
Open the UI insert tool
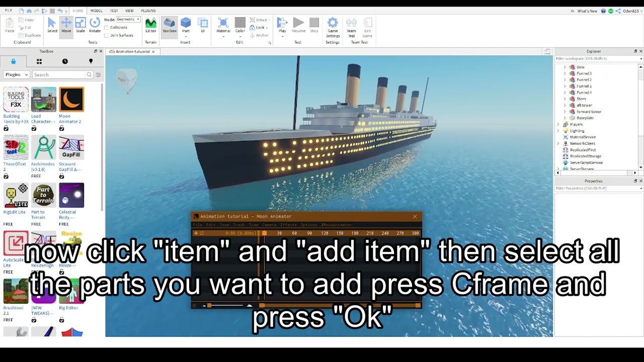click(203, 25)
